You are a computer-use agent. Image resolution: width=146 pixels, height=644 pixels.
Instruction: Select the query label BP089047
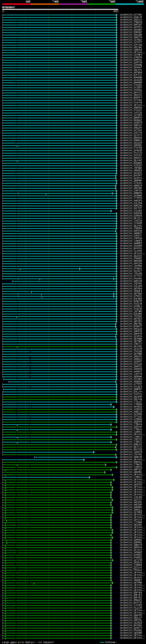point(8,8)
